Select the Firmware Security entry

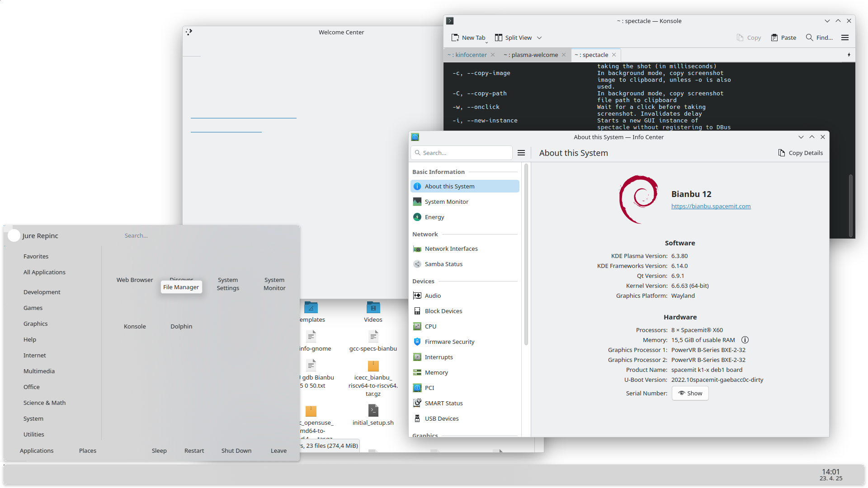coord(465,342)
